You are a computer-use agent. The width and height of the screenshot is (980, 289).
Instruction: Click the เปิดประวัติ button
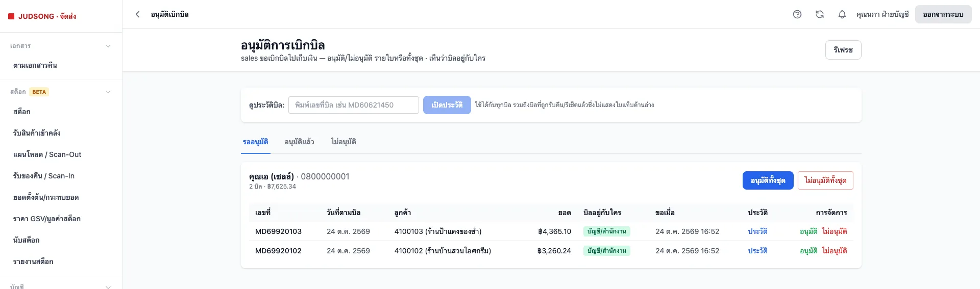[447, 105]
